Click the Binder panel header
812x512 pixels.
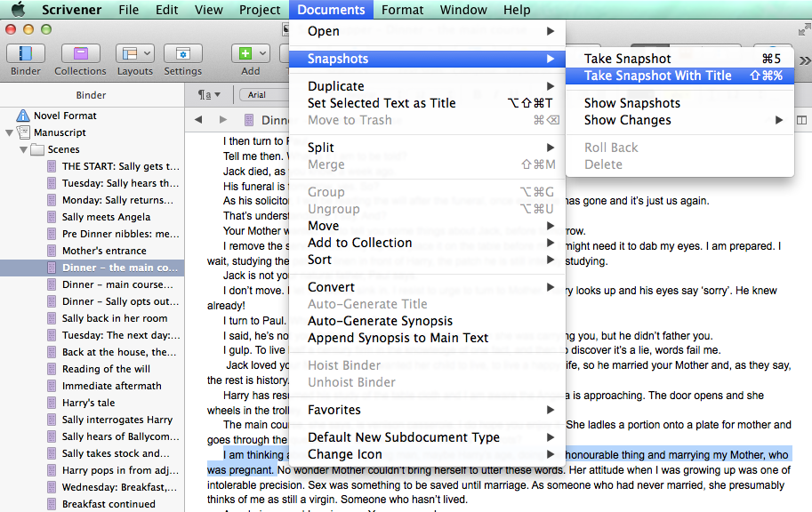click(92, 95)
